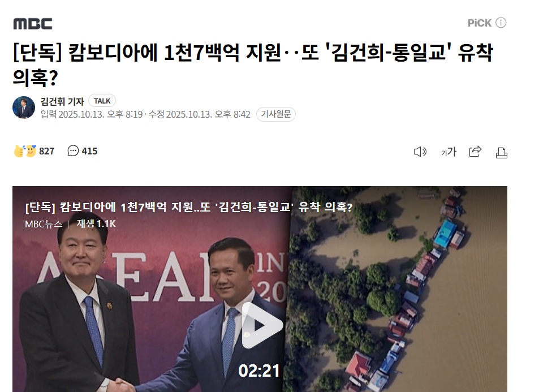
Task: Click the MBC logo
Action: (x=33, y=24)
